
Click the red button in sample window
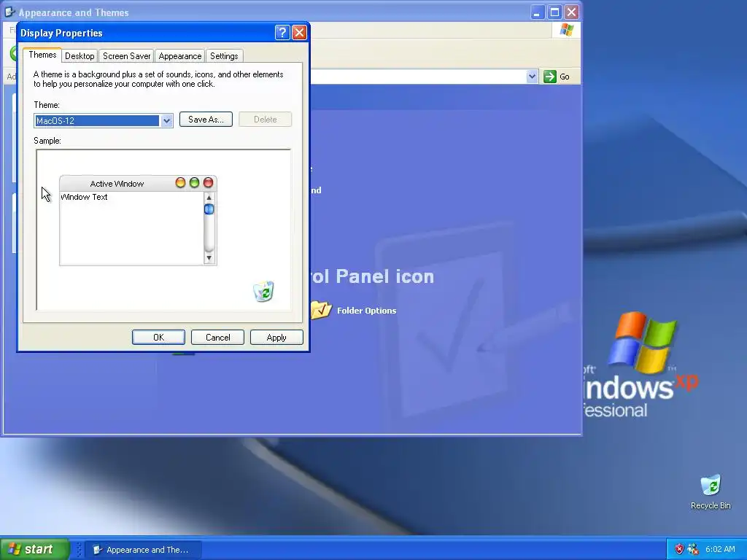tap(208, 182)
